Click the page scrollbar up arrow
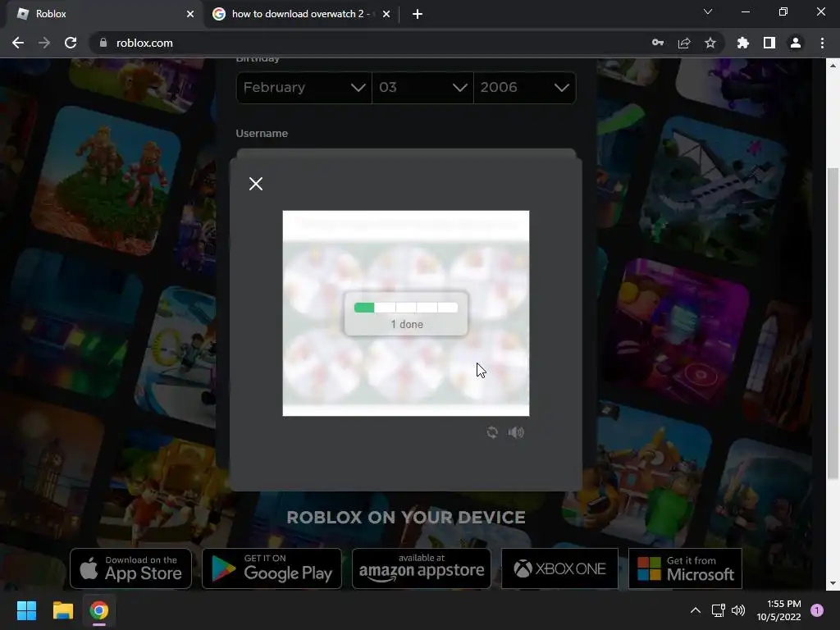This screenshot has height=630, width=840. [x=833, y=66]
